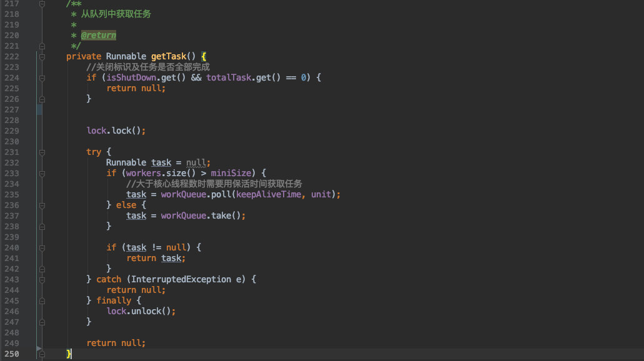Click the highlighted opening brace after getTask()

click(204, 56)
